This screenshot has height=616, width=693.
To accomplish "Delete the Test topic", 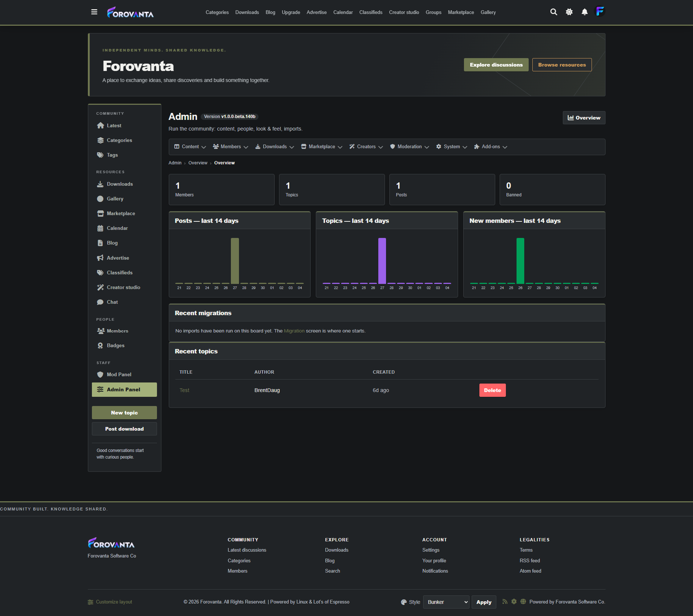I will point(493,390).
